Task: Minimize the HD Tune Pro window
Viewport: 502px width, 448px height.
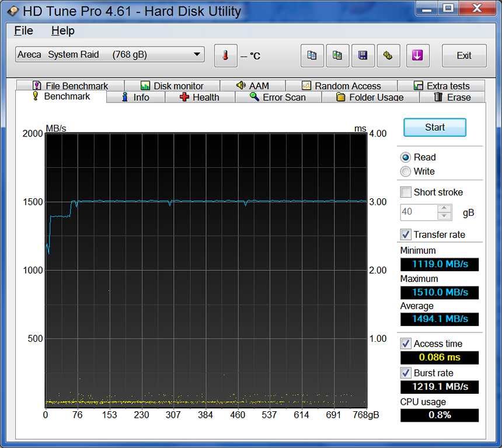Action: (427, 9)
